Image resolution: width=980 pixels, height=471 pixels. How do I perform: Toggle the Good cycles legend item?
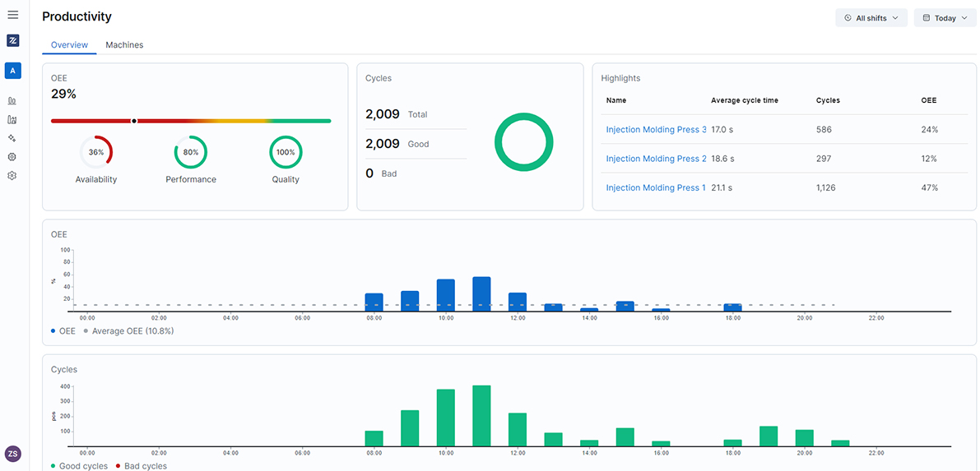pos(79,466)
